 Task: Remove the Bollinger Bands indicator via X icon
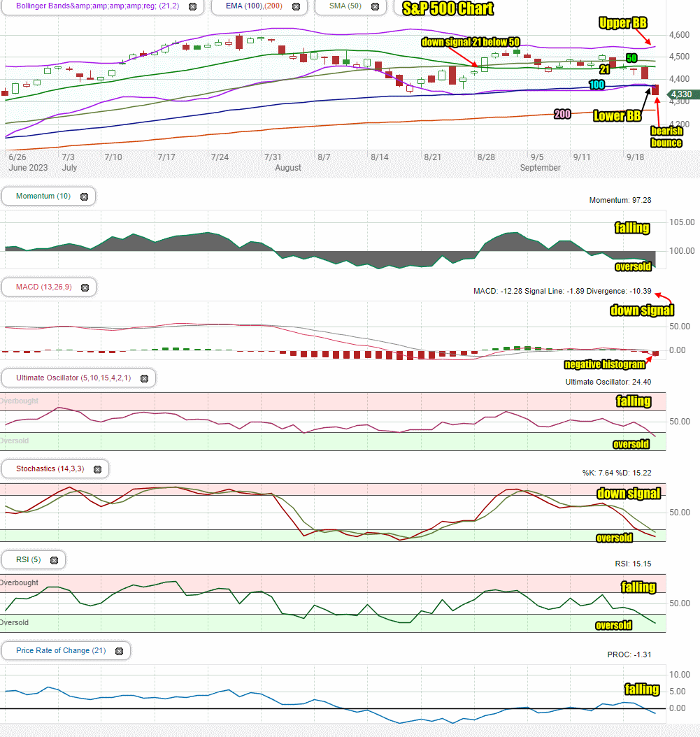[193, 6]
